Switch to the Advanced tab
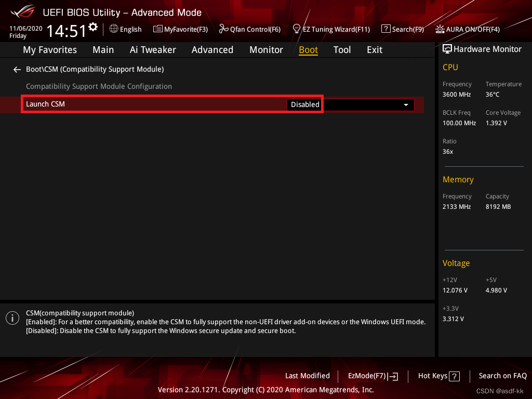This screenshot has height=399, width=532. [212, 50]
